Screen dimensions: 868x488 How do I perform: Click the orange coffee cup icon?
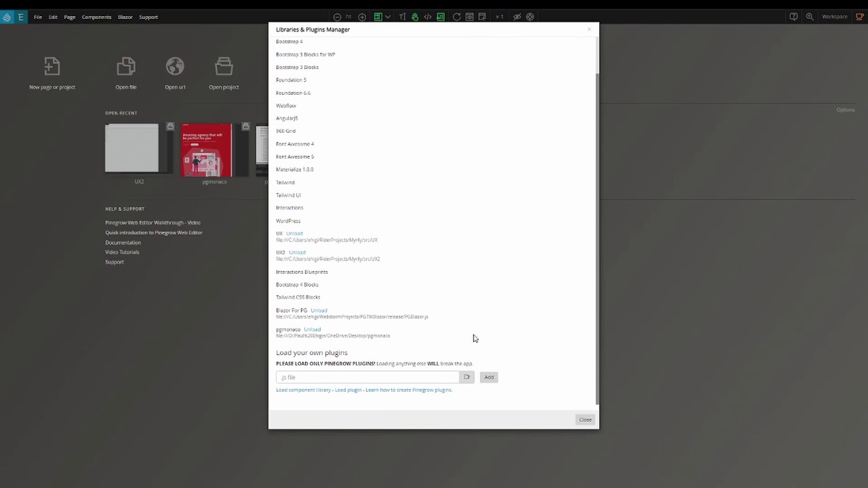pyautogui.click(x=860, y=17)
